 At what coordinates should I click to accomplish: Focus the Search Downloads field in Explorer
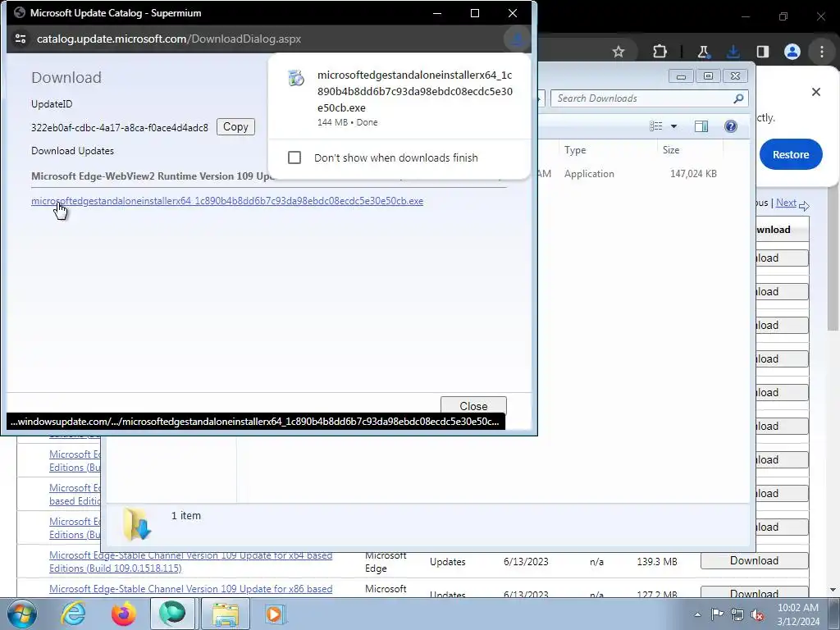click(643, 98)
